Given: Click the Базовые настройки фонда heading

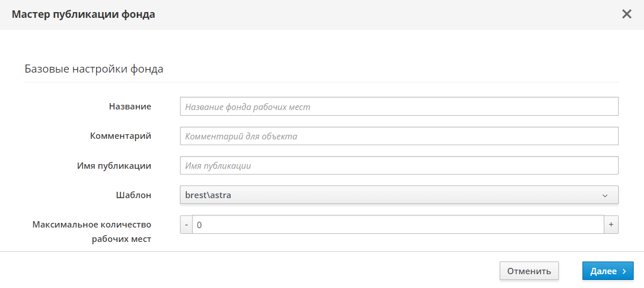Looking at the screenshot, I should tap(94, 69).
